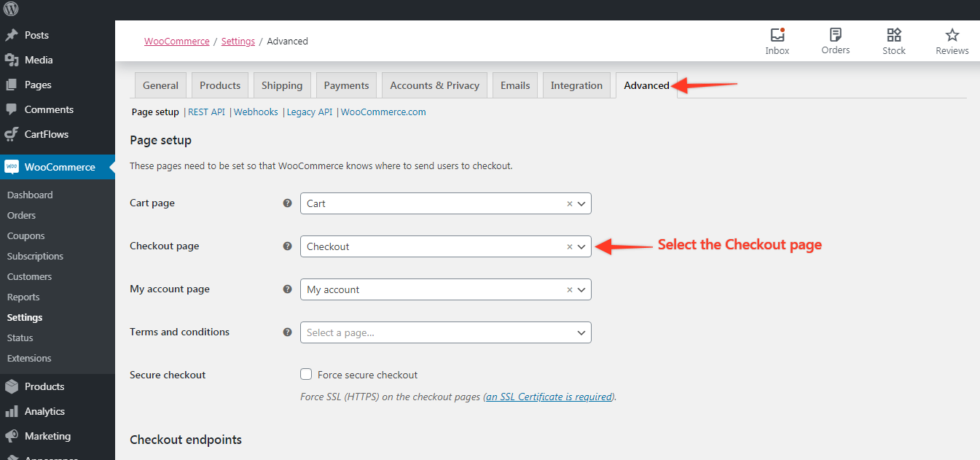Enable Force secure checkout checkbox
The image size is (980, 460).
(x=306, y=375)
